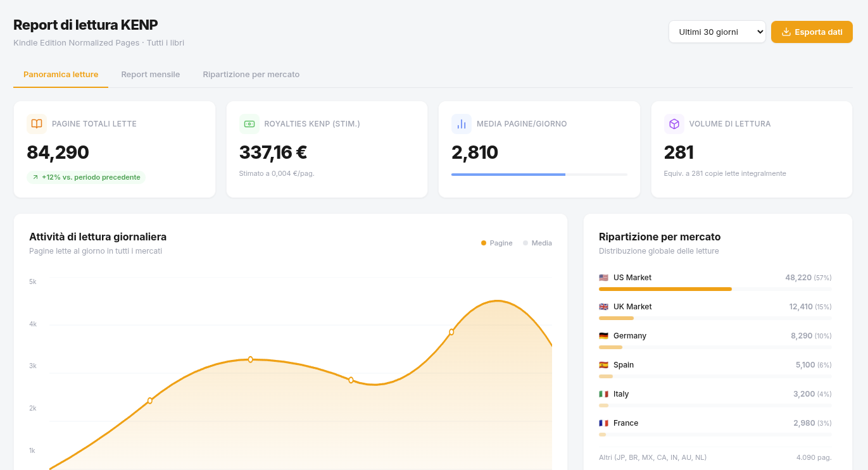The height and width of the screenshot is (470, 868).
Task: Click the US Market orange share bar
Action: tap(665, 289)
